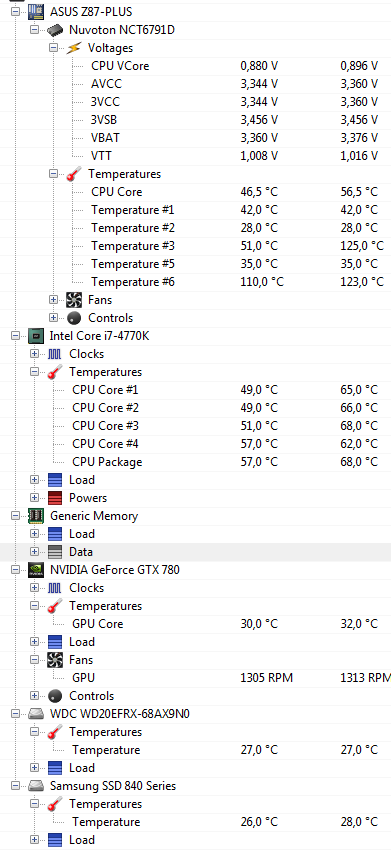
Task: Click the Fans icon under Nuvoton NCT6791D
Action: tap(74, 300)
